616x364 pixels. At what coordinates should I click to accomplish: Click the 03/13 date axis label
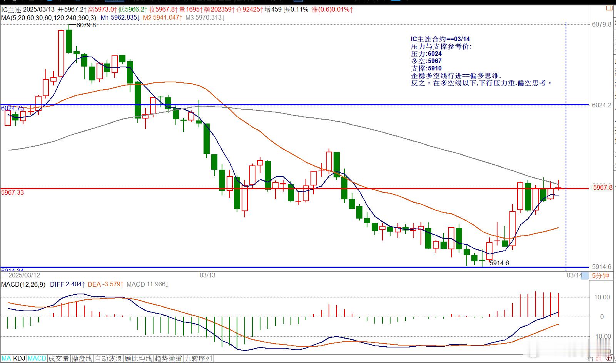point(208,276)
